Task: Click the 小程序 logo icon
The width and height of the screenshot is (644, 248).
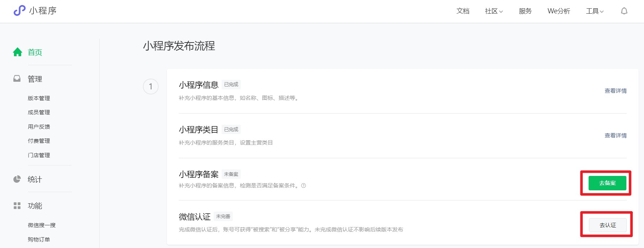Action: [19, 11]
